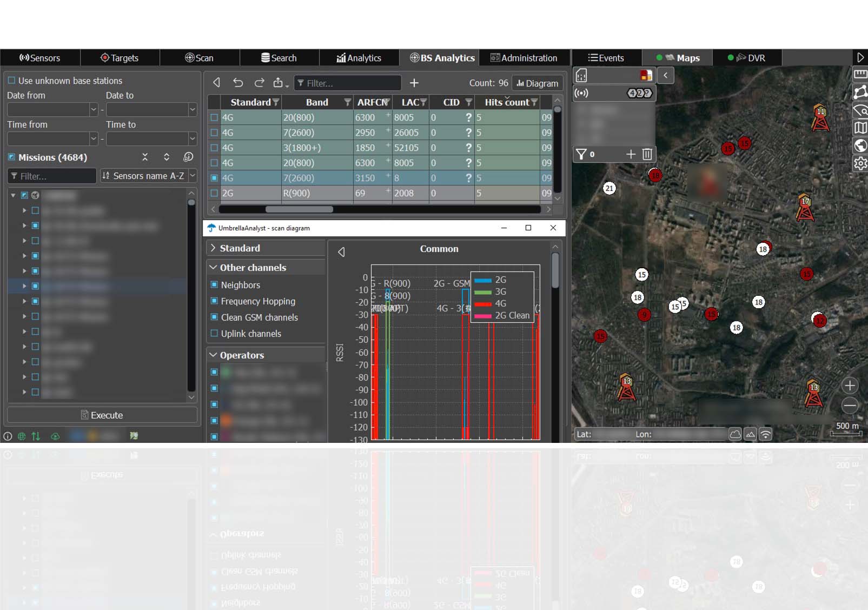
Task: Click the redo arrow in table toolbar
Action: click(x=260, y=83)
